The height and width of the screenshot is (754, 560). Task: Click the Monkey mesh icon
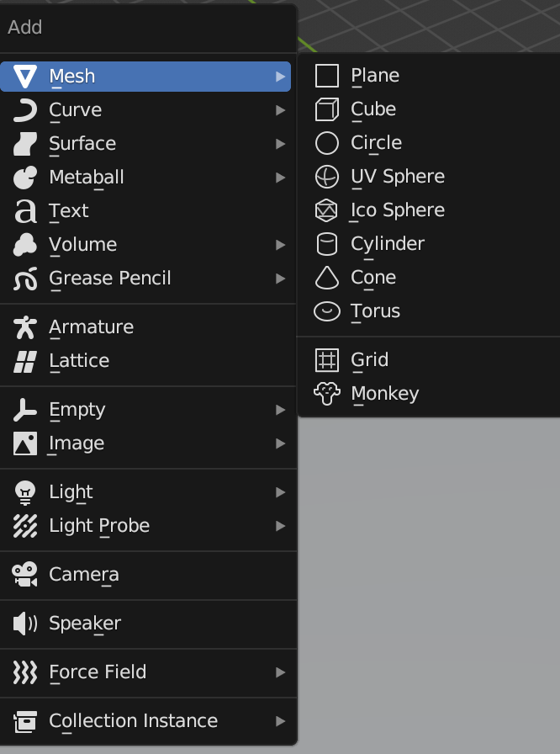[326, 394]
